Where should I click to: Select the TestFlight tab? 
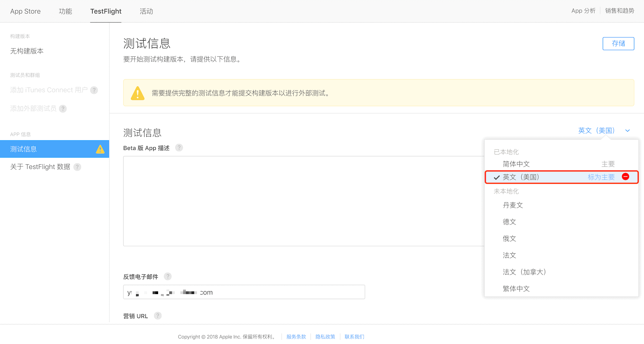106,11
